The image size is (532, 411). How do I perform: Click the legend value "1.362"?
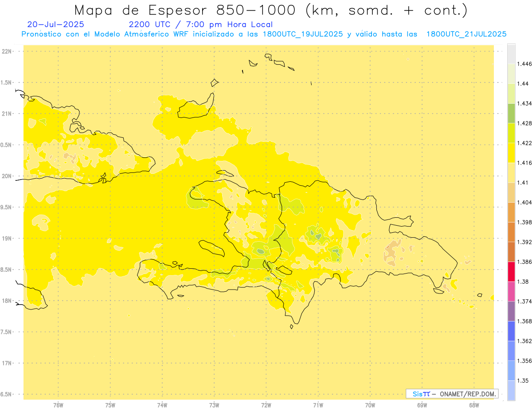[x=524, y=341]
